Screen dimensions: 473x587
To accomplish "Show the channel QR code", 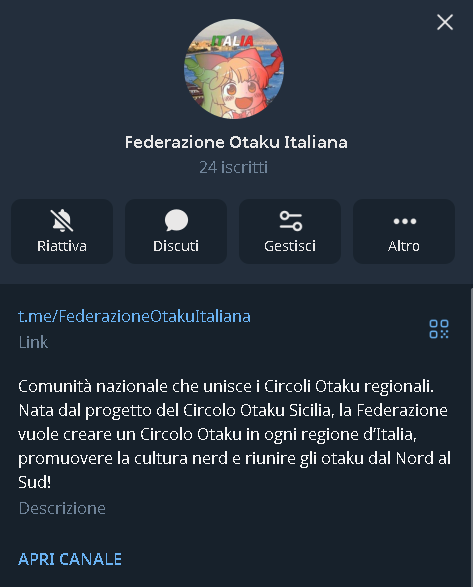I will (439, 329).
